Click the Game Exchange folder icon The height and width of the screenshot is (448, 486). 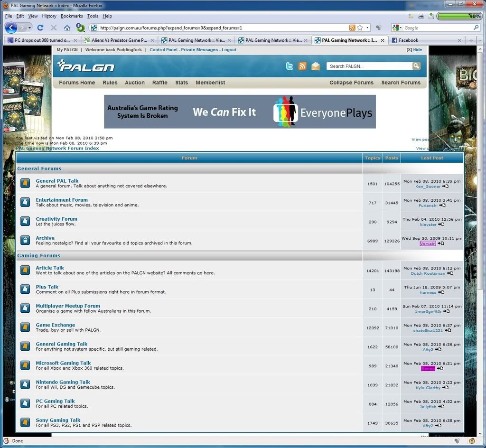point(25,327)
